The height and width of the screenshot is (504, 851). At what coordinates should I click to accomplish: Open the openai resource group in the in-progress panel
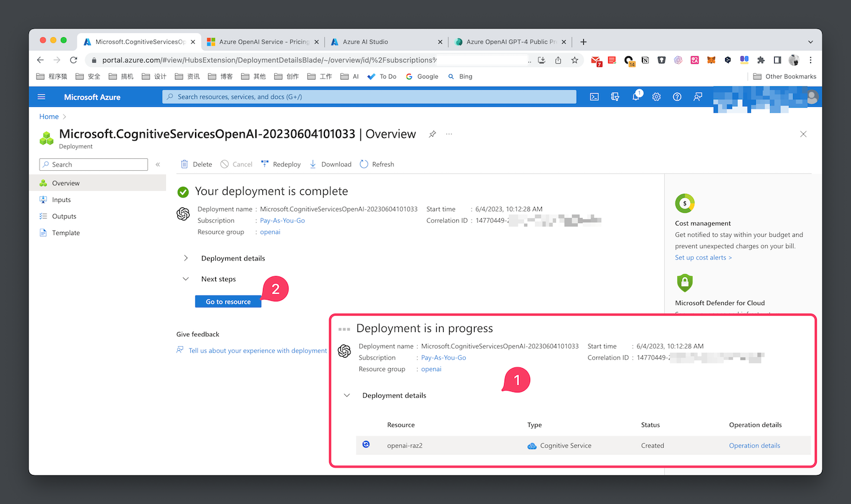[x=431, y=369]
